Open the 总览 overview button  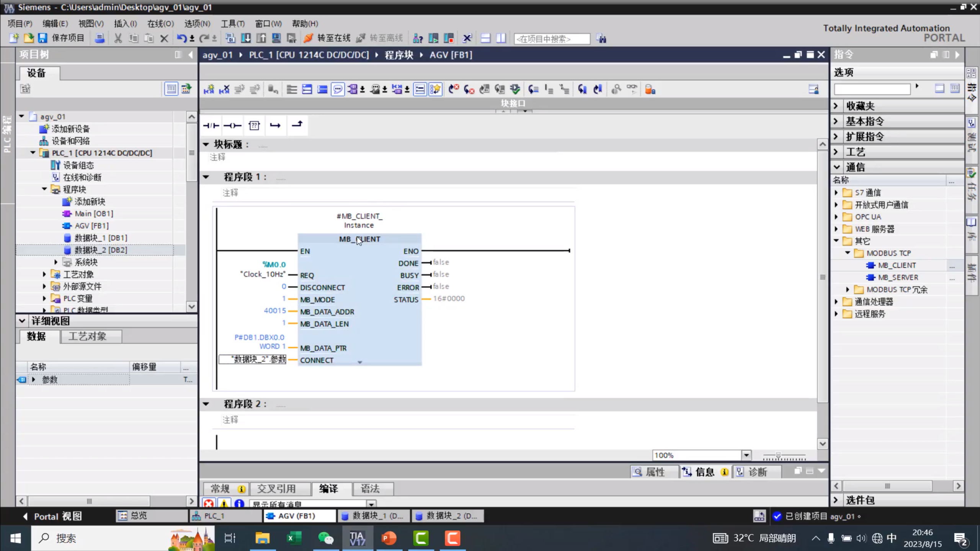pos(152,516)
